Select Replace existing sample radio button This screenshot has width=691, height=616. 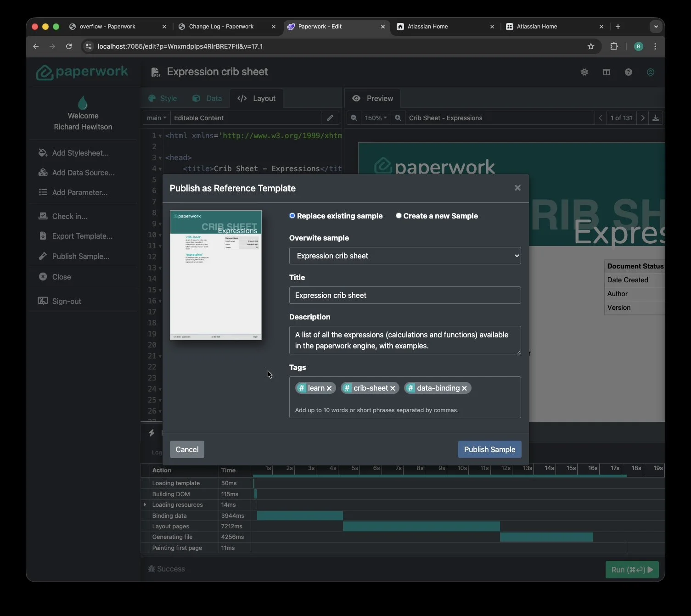click(x=292, y=216)
